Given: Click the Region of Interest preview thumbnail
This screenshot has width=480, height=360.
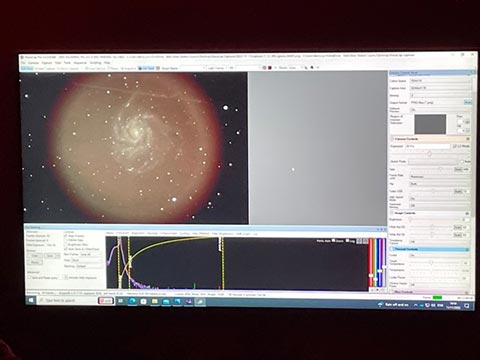Looking at the screenshot, I should coord(430,124).
